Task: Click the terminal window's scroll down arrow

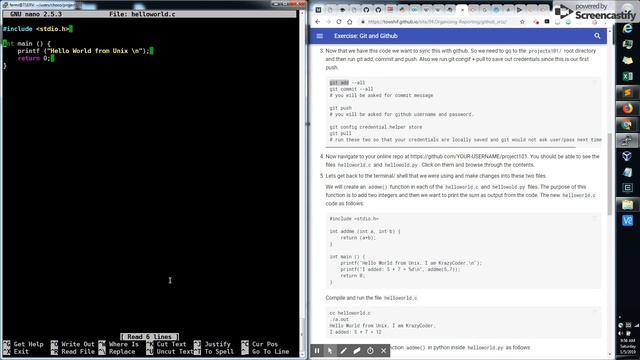Action: coord(302,354)
